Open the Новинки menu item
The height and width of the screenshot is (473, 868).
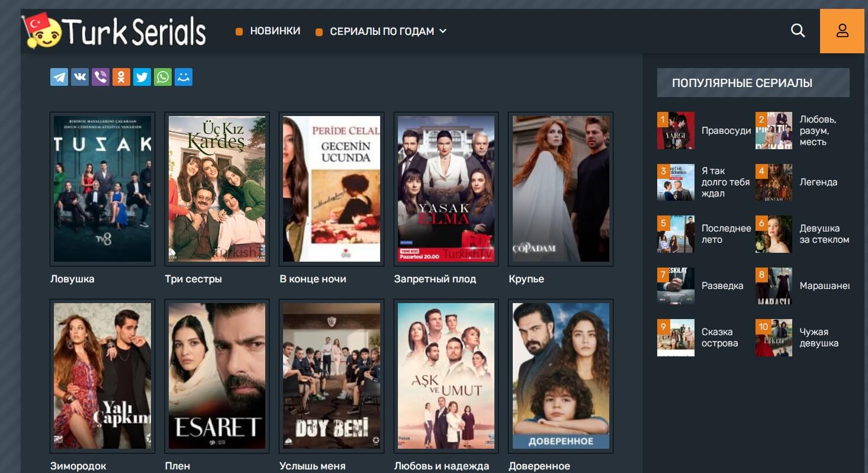pyautogui.click(x=275, y=31)
